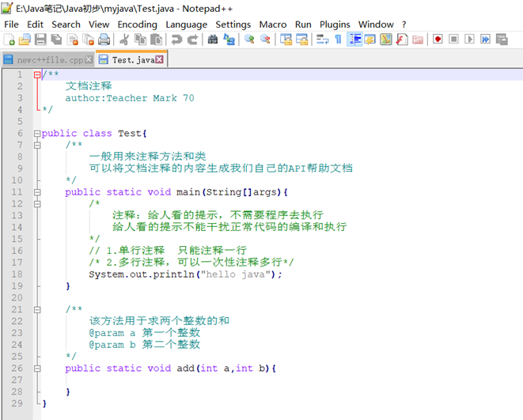Cut selection with the scissors icon
This screenshot has height=420, width=523.
point(124,40)
